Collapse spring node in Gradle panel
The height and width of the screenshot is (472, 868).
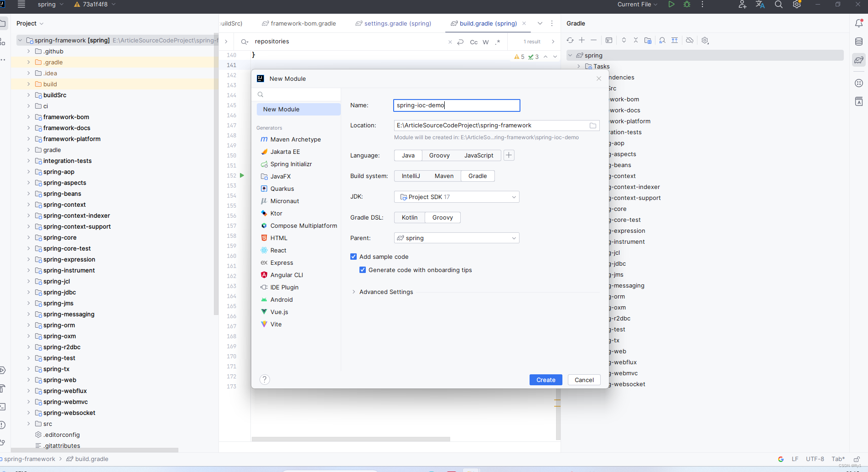click(x=570, y=56)
